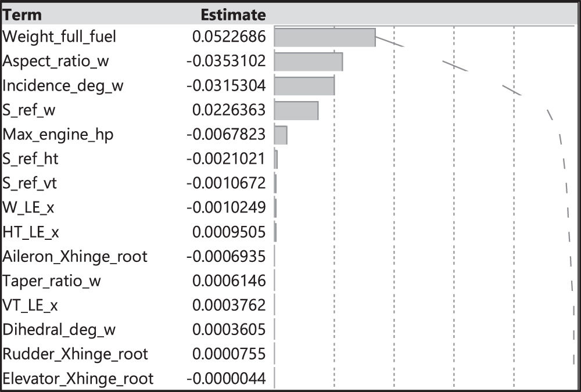The image size is (581, 392).
Task: Select the Aspect_ratio_w term row
Action: (55, 62)
